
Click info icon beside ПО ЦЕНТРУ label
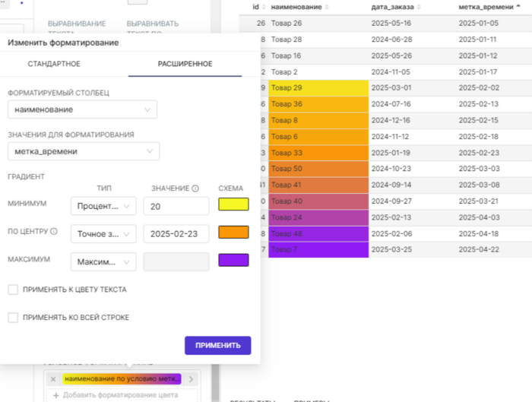coord(54,231)
